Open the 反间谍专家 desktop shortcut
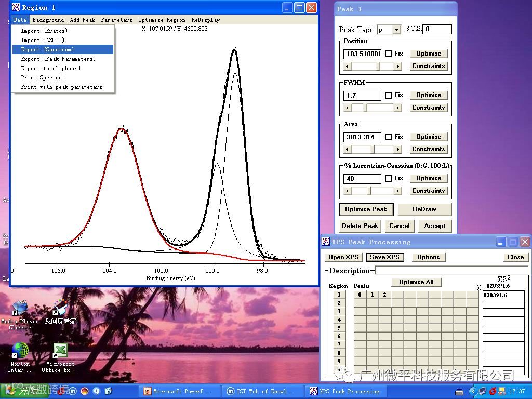 point(60,312)
